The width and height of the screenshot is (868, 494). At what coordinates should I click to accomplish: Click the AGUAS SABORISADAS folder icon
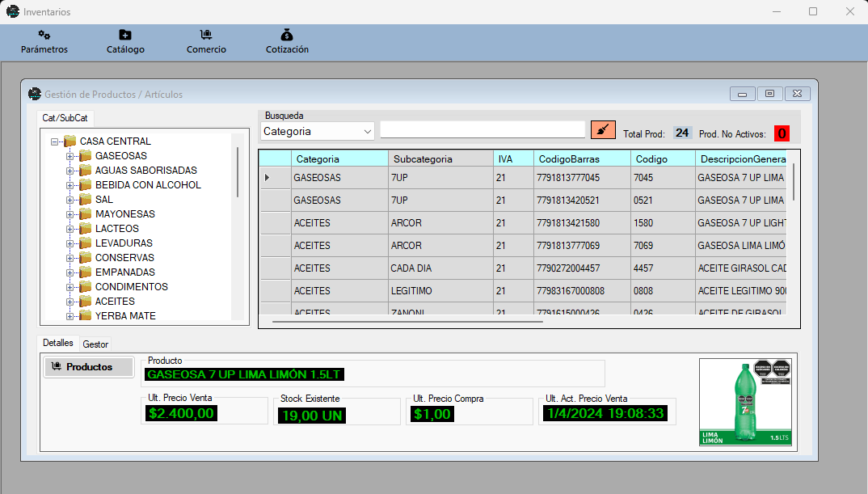[x=85, y=170]
